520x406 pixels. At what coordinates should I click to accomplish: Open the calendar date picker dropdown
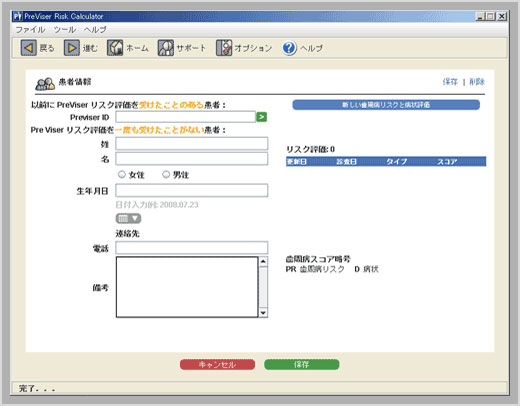pyautogui.click(x=128, y=219)
